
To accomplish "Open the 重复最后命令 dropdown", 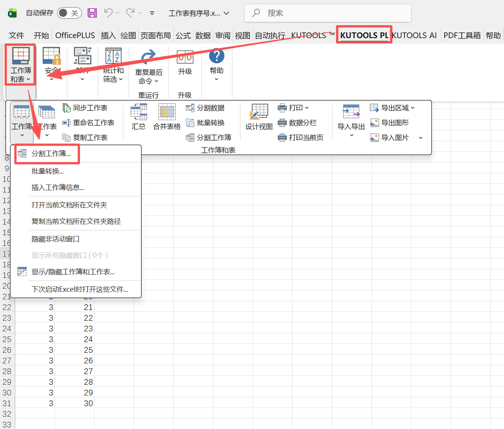I will click(149, 76).
